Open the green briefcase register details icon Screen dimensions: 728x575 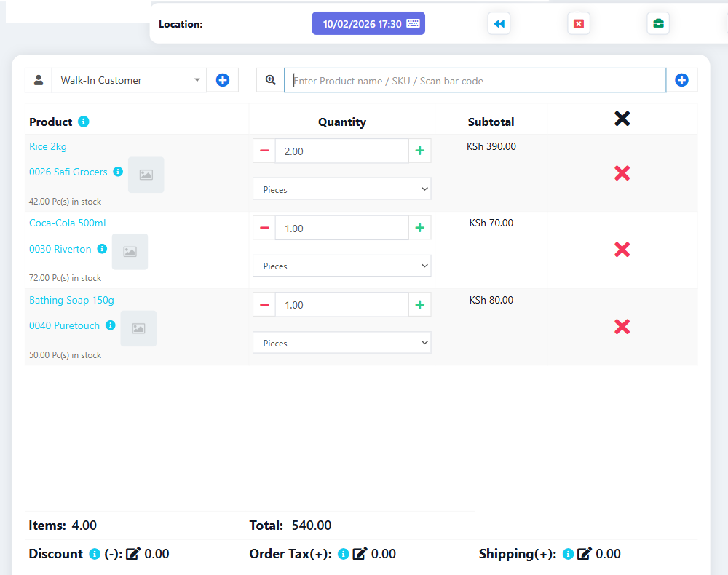pyautogui.click(x=658, y=24)
